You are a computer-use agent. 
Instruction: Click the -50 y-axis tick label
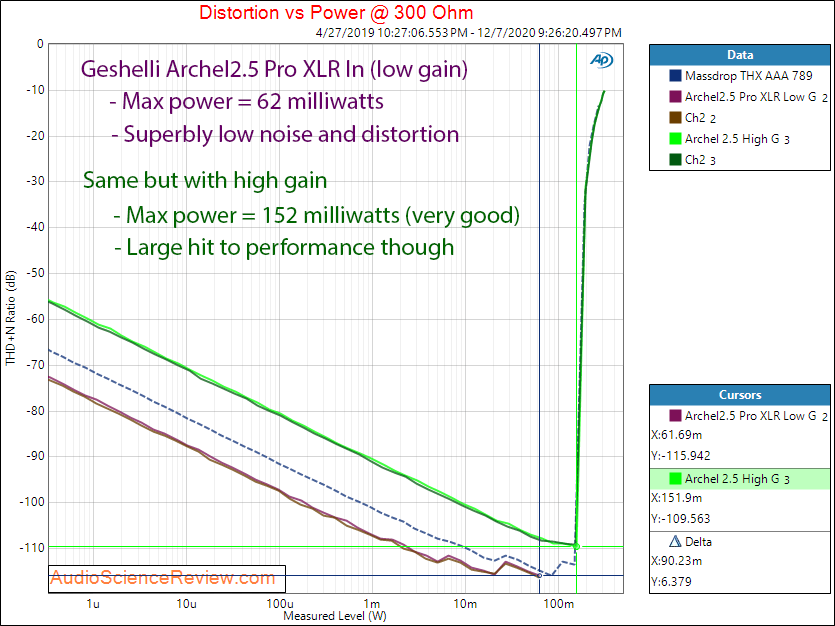[x=35, y=273]
